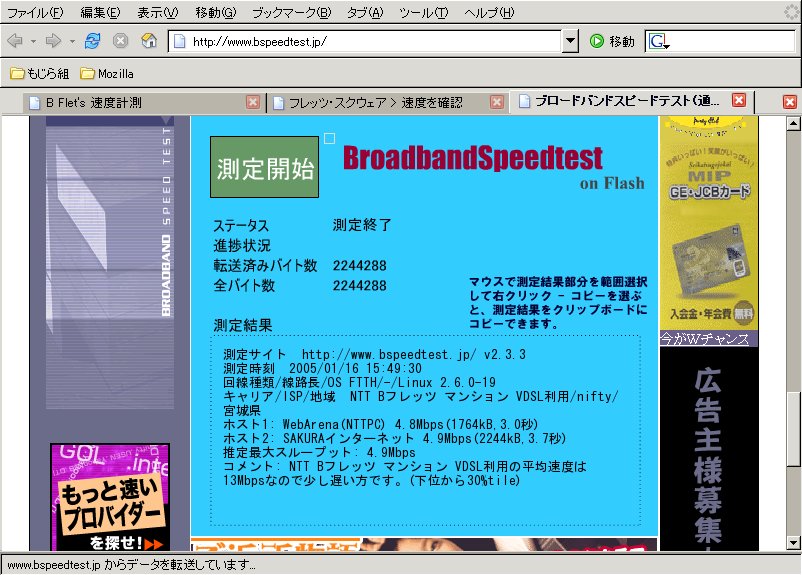Open ファイル(F) menu
The image size is (802, 575).
tap(35, 13)
